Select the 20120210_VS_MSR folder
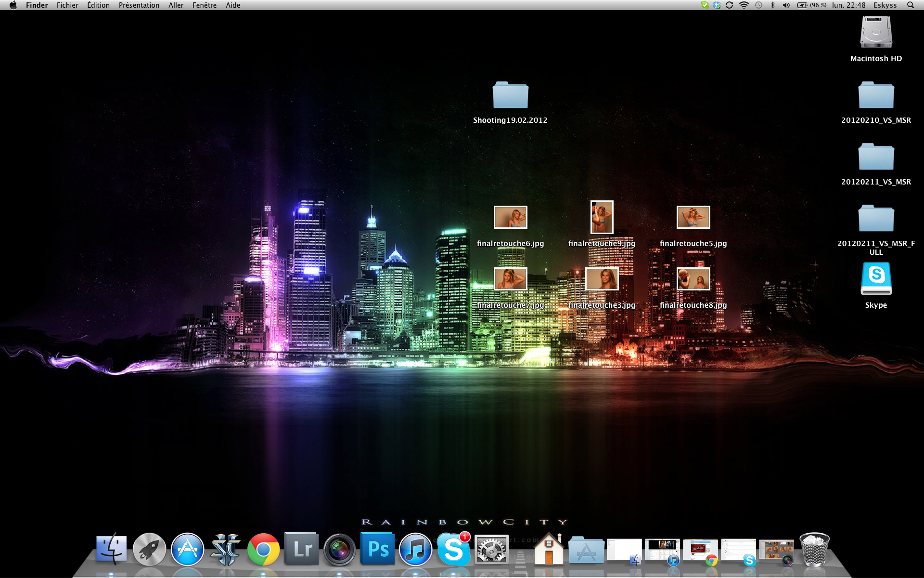 [876, 95]
